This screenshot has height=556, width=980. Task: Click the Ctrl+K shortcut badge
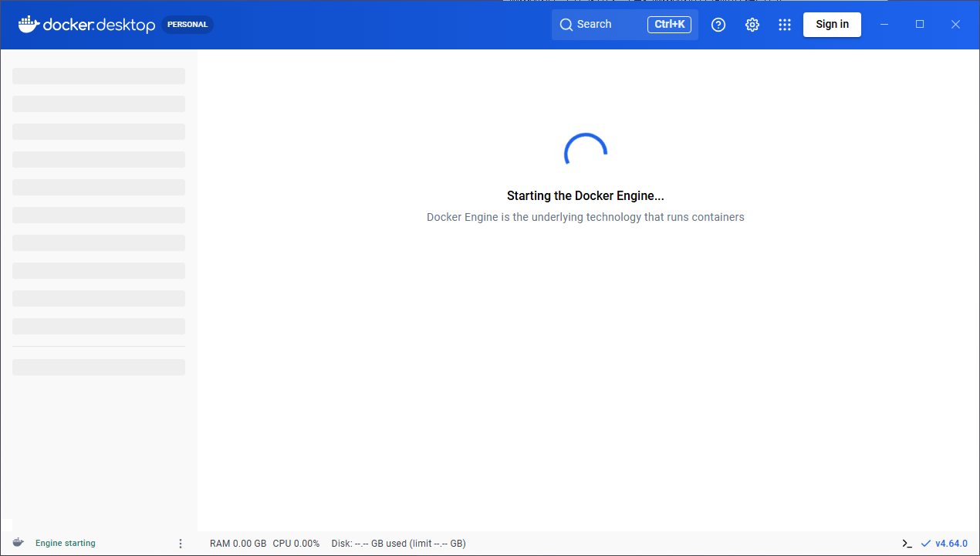click(x=669, y=25)
